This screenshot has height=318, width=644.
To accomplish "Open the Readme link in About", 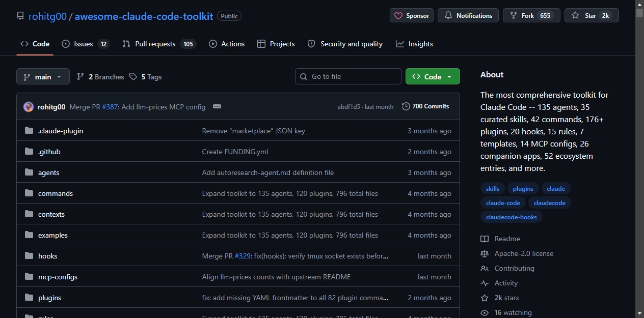I will [x=500, y=239].
